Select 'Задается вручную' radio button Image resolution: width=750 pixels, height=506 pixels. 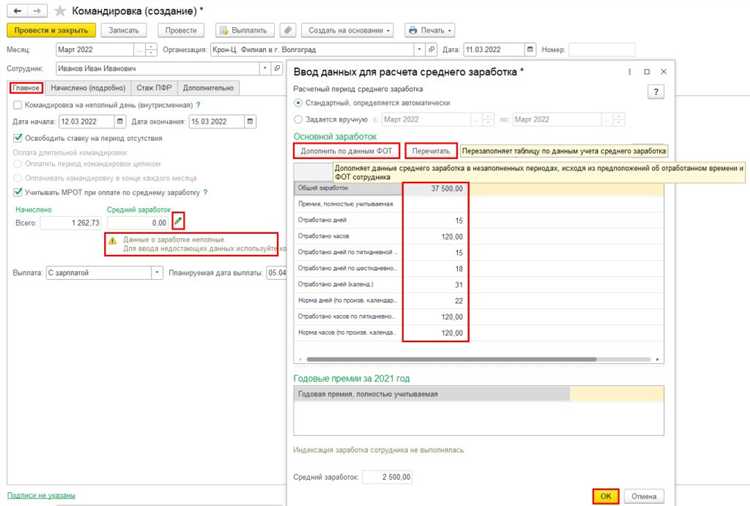tap(298, 119)
